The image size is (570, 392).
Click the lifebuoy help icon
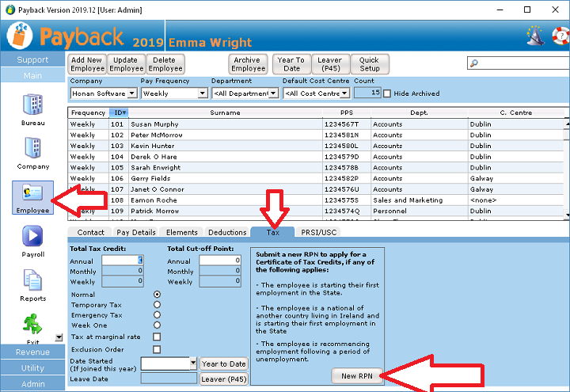pos(560,36)
